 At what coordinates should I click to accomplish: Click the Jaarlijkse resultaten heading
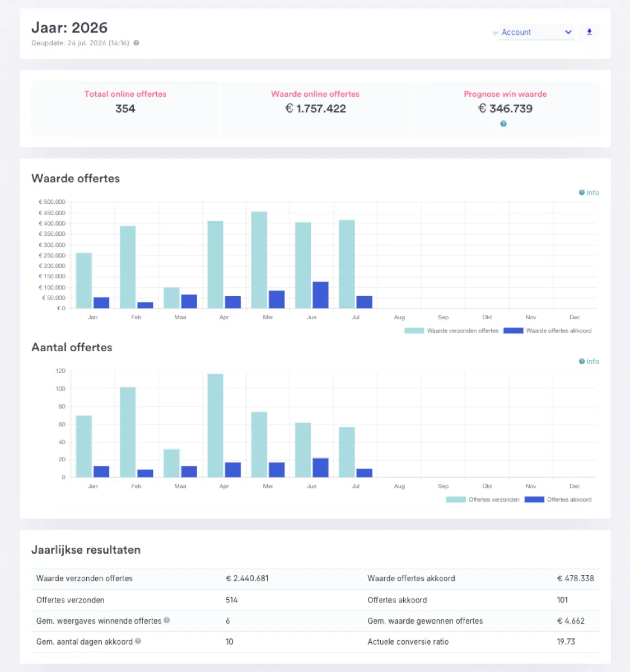86,550
